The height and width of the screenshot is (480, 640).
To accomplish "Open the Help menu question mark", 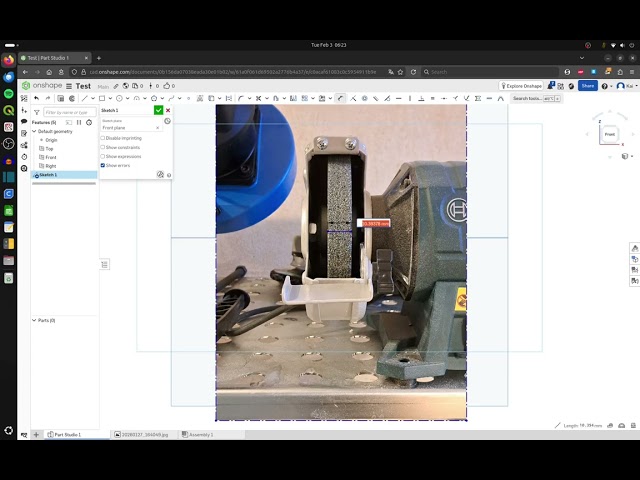I will 605,86.
